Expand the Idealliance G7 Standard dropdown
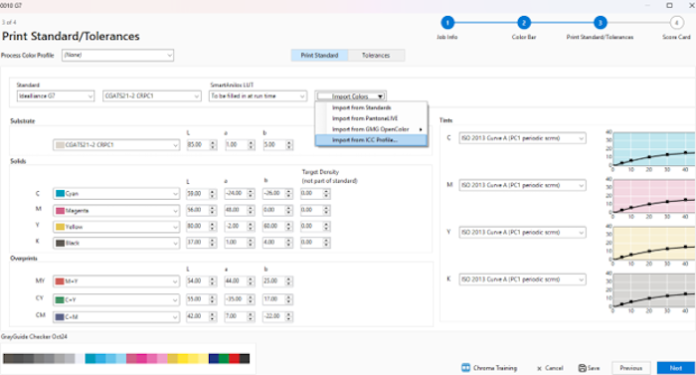 [55, 96]
